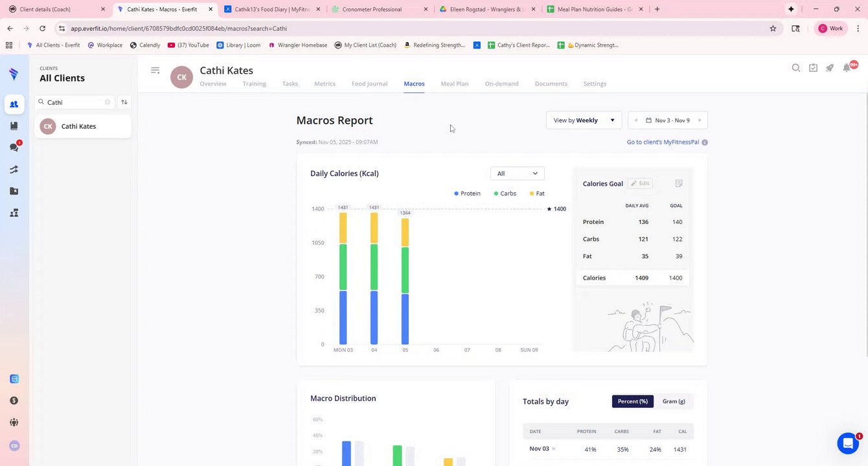
Task: Click the notifications bell icon
Action: pos(847,68)
